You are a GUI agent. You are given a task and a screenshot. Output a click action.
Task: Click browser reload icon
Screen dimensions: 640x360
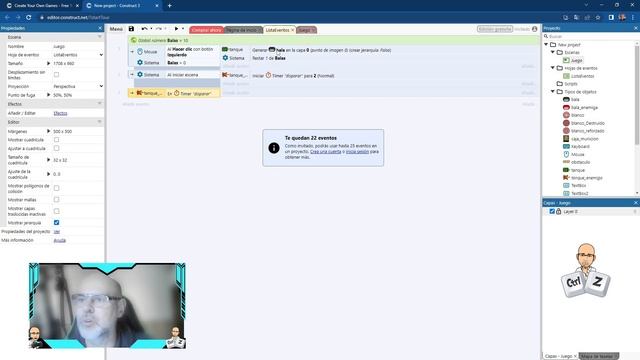[29, 18]
